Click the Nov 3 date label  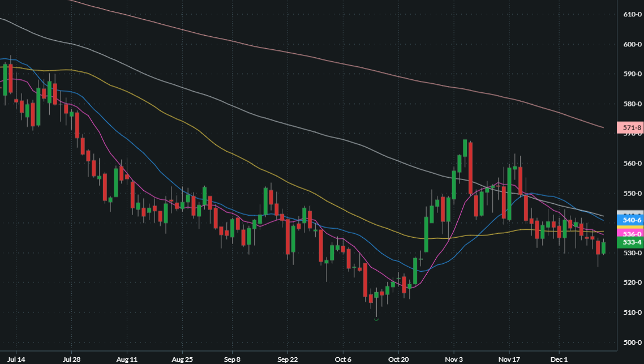pyautogui.click(x=454, y=359)
